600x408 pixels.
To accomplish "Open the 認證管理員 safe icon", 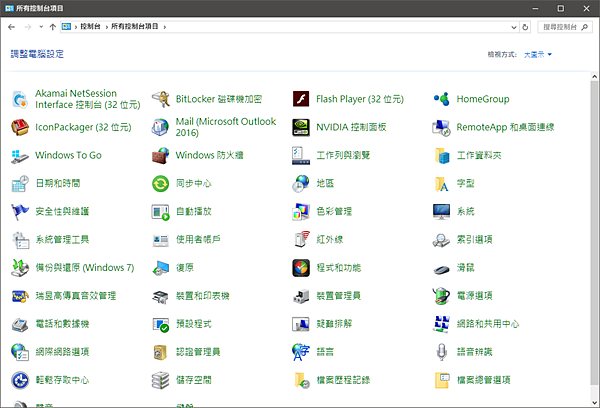I will point(160,352).
